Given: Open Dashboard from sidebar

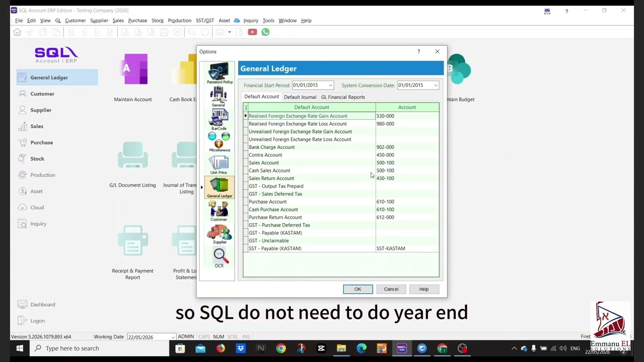Looking at the screenshot, I should coord(43,304).
